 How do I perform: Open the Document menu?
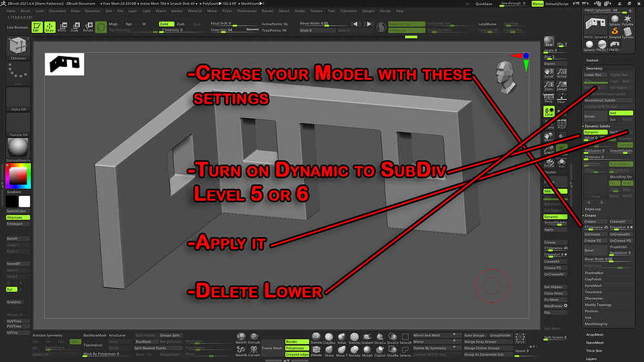(57, 11)
